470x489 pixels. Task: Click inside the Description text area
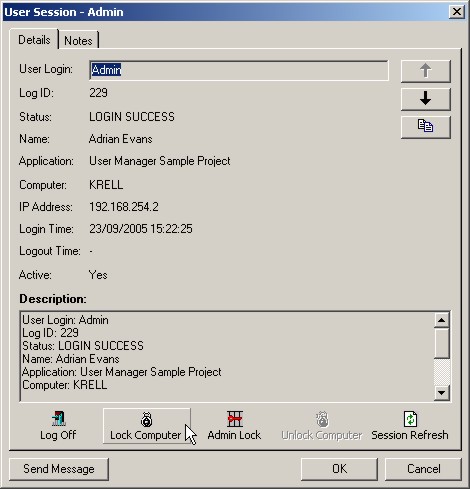point(227,356)
